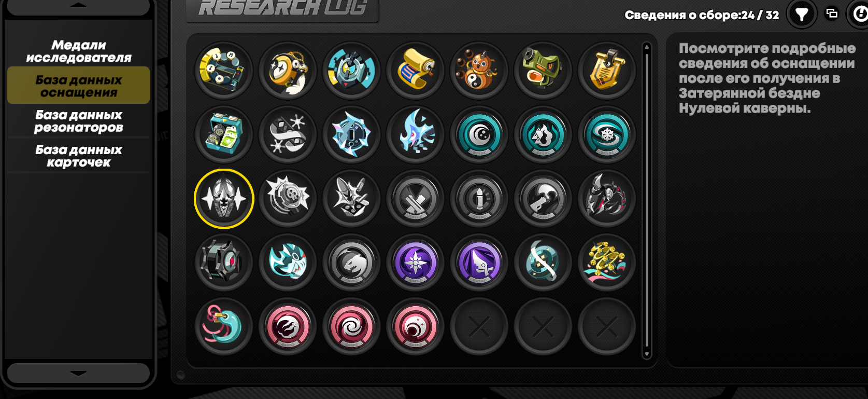Viewport: 868px width, 399px height.
Task: Click the down arrow below sidebar menu
Action: [78, 373]
